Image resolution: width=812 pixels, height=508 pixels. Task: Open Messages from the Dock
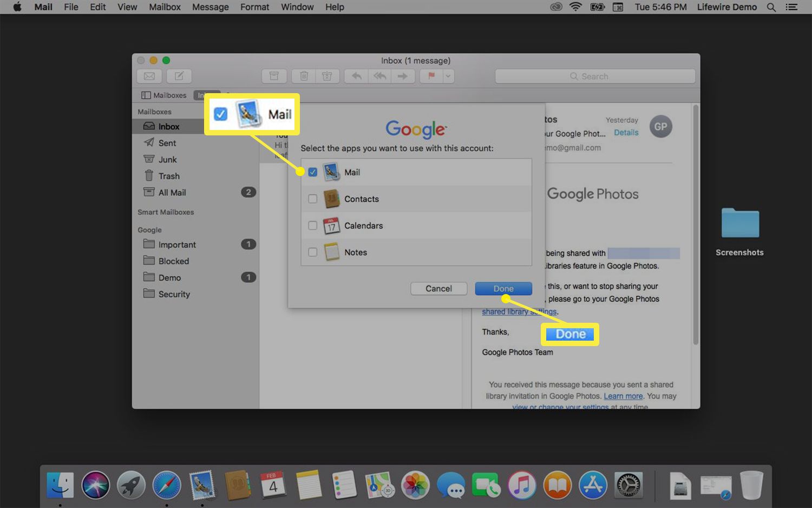(451, 485)
